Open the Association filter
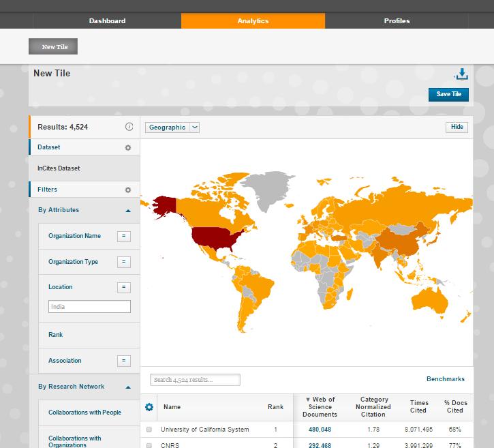This screenshot has width=494, height=448. click(x=65, y=361)
